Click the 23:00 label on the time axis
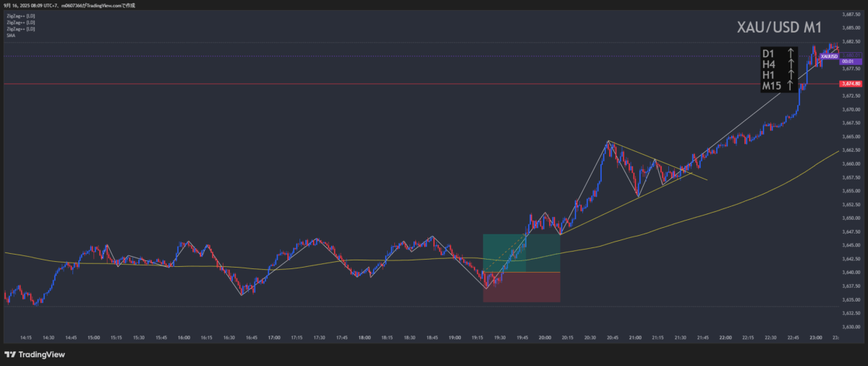Viewport: 868px width, 366px height. coord(817,337)
